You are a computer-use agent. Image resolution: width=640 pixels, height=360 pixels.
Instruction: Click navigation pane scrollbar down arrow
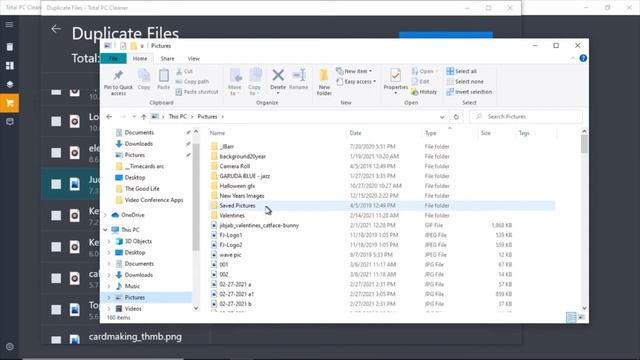pos(196,308)
